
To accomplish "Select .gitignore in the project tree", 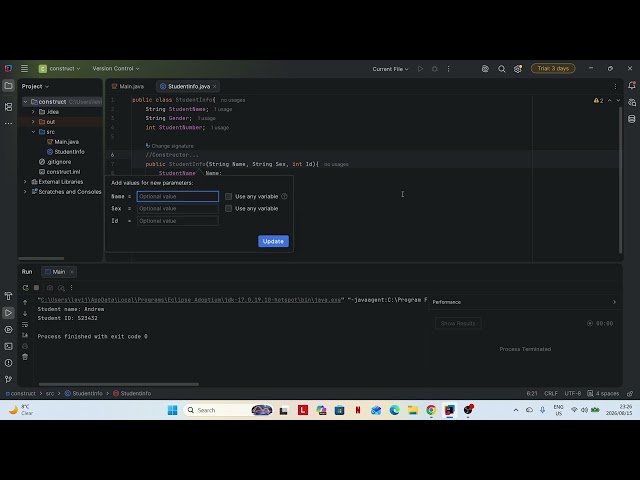I will pos(55,162).
